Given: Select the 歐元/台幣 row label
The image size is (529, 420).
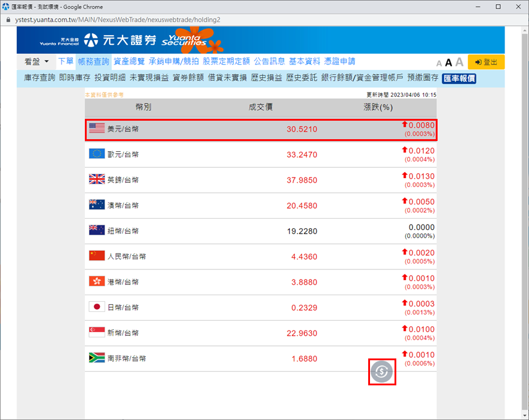Looking at the screenshot, I should point(123,154).
